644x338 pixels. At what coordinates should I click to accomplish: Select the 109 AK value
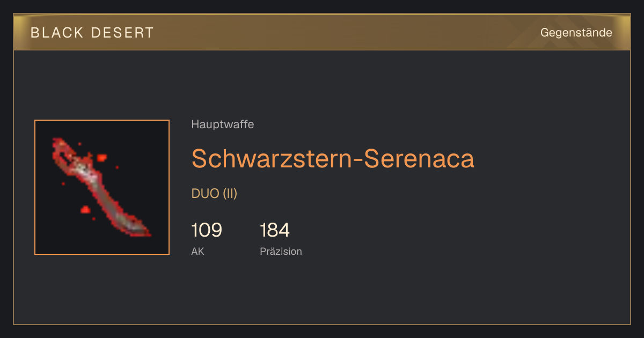(207, 230)
